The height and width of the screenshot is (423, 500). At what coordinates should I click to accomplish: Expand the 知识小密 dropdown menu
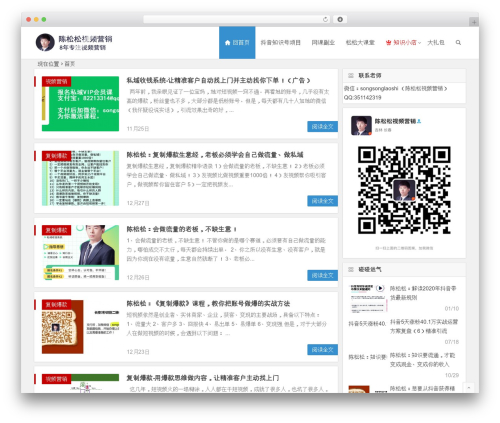tap(403, 43)
